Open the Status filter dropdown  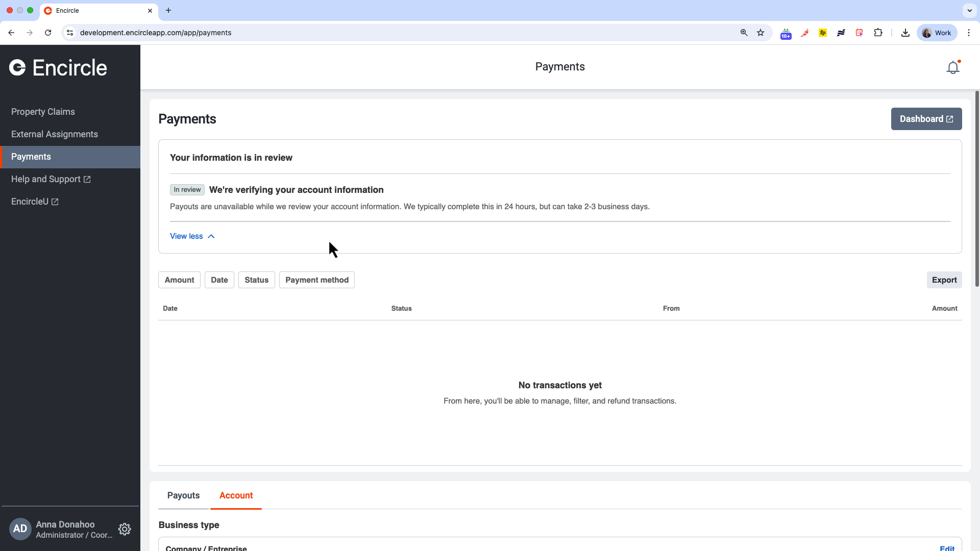(256, 280)
